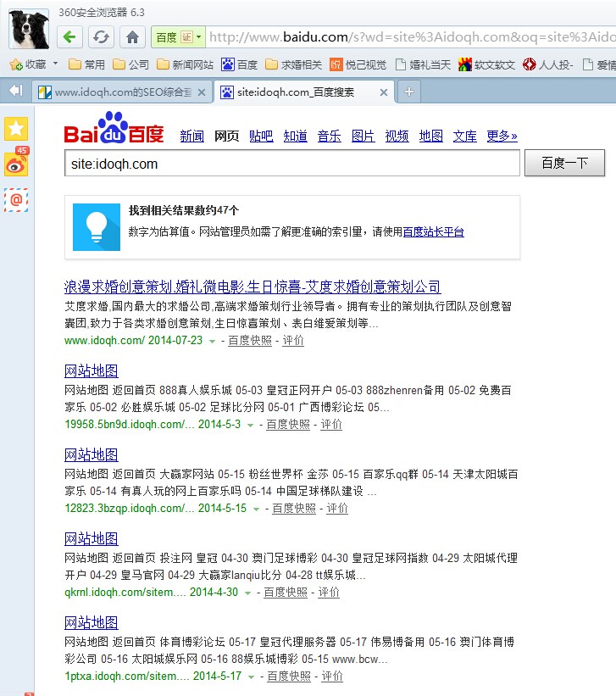The width and height of the screenshot is (616, 696).
Task: Open the 新闻 search category
Action: click(x=191, y=136)
